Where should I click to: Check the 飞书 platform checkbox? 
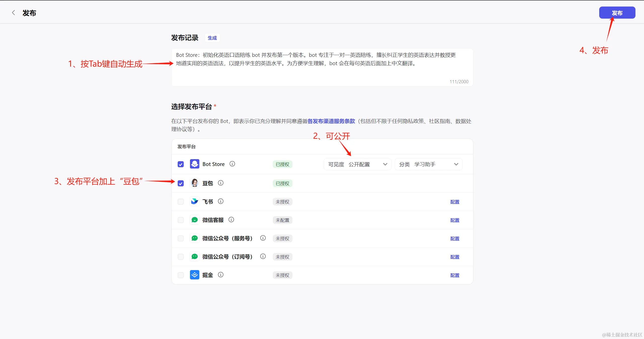181,202
